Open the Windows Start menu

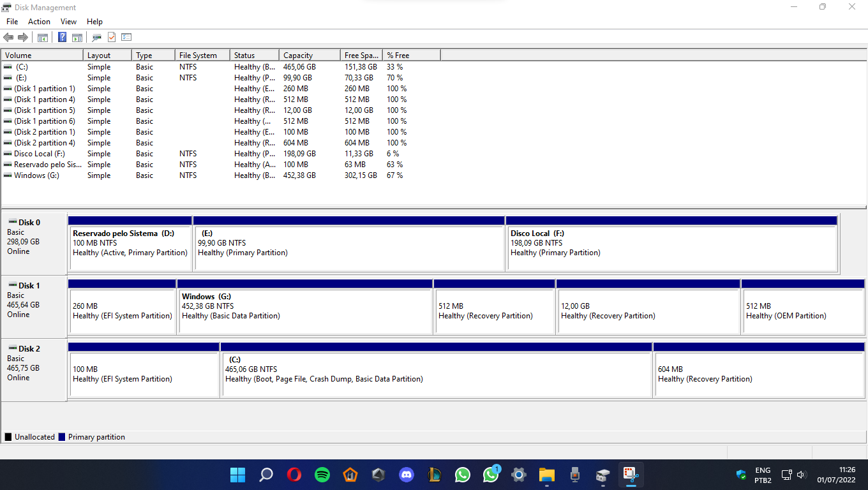(x=237, y=475)
